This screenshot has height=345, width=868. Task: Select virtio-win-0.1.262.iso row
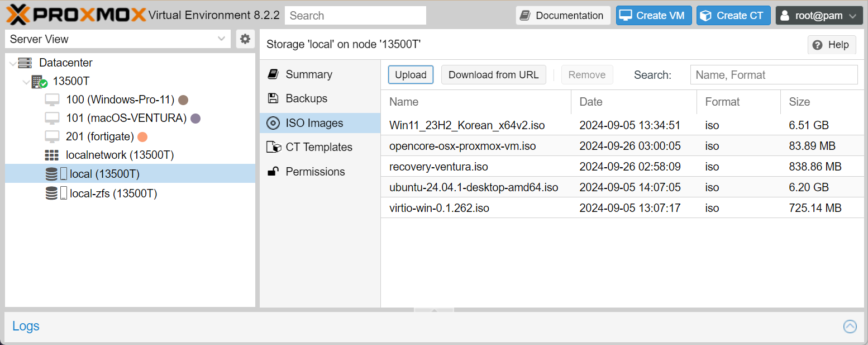(x=622, y=208)
